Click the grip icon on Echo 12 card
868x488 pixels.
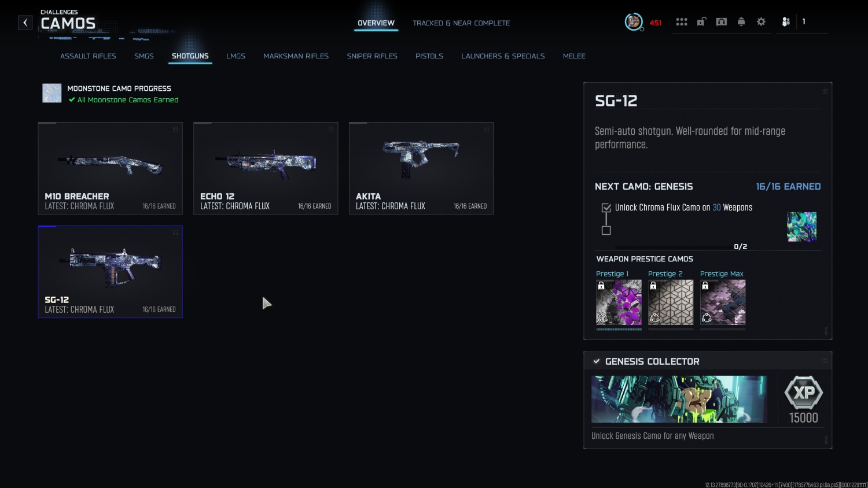[331, 130]
